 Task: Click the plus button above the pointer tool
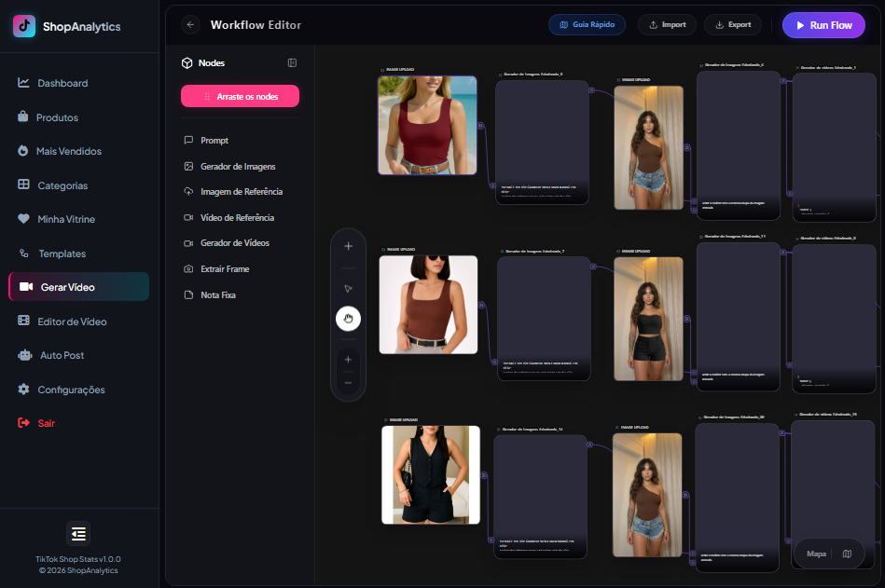(348, 246)
